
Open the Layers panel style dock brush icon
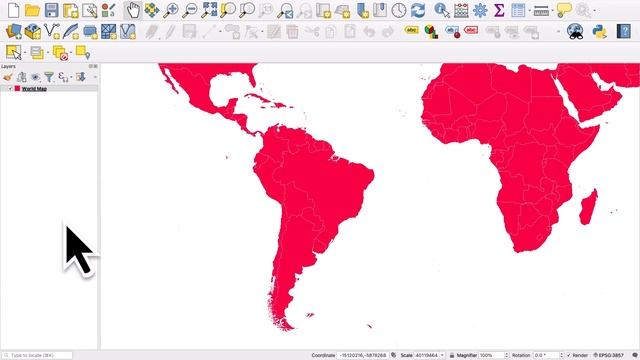(x=7, y=77)
